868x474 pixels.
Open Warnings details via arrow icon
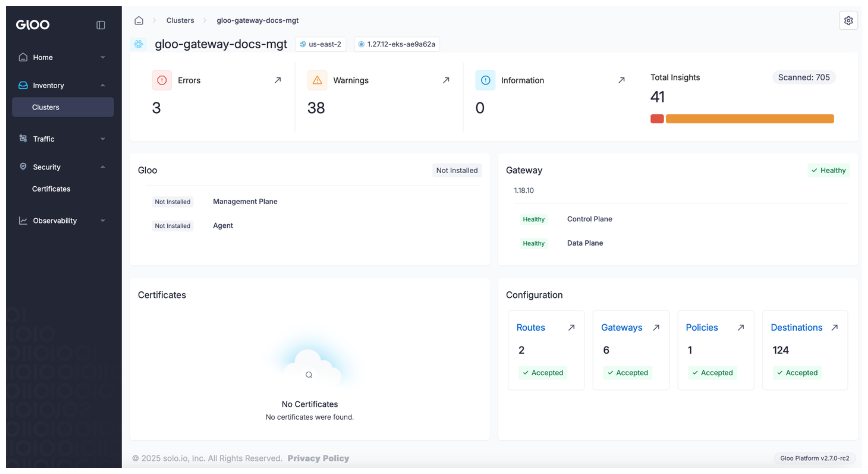pos(446,80)
